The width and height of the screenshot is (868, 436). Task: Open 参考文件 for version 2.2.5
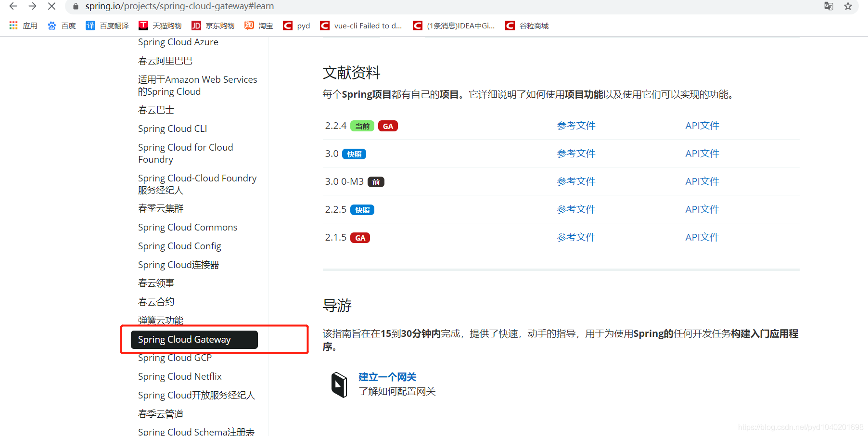[x=576, y=209]
